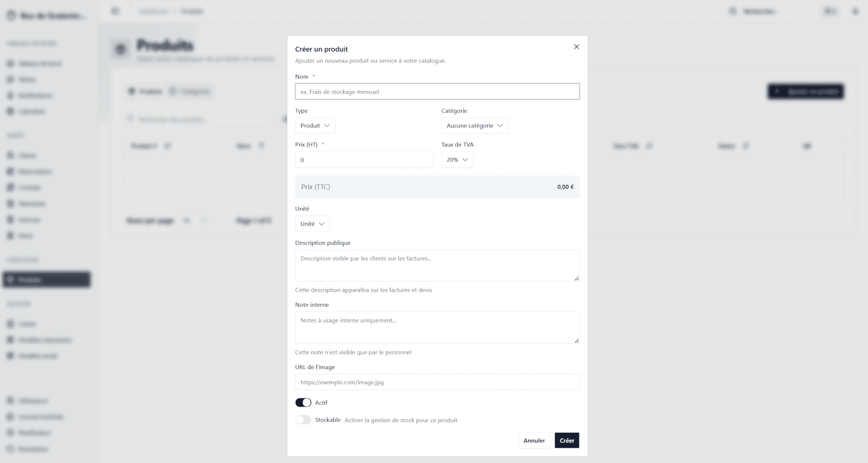Focus the Prix (HT) input

click(364, 160)
